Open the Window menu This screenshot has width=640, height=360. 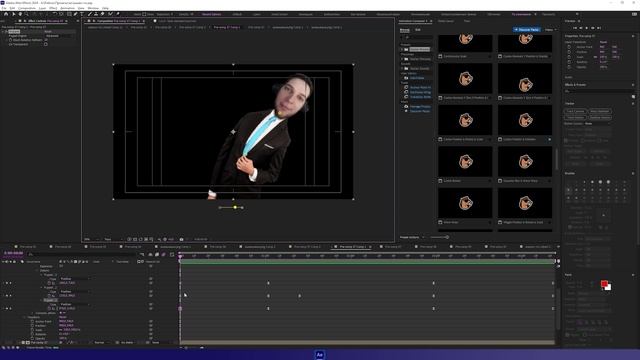coord(93,8)
